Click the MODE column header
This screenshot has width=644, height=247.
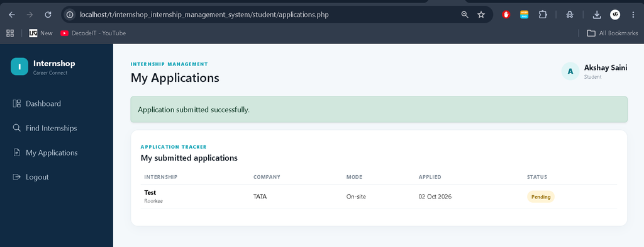354,177
